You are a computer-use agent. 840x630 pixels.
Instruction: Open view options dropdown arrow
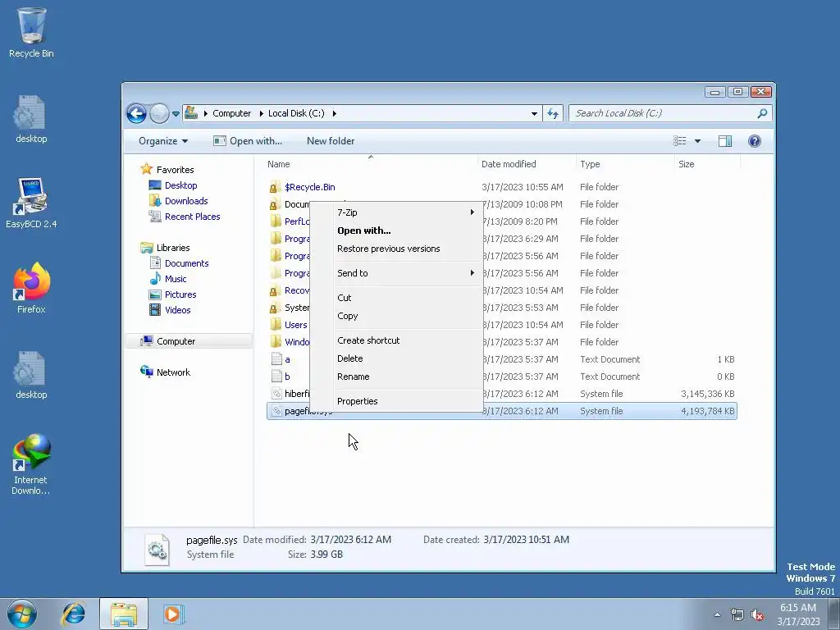tap(697, 141)
